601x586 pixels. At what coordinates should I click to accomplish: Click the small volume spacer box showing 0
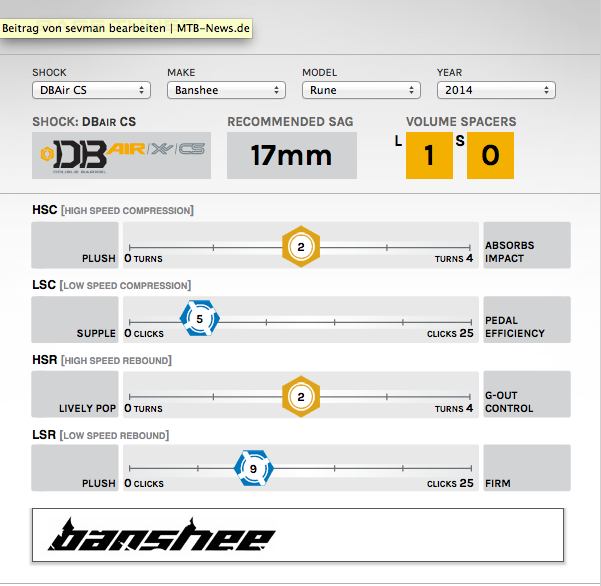[490, 156]
